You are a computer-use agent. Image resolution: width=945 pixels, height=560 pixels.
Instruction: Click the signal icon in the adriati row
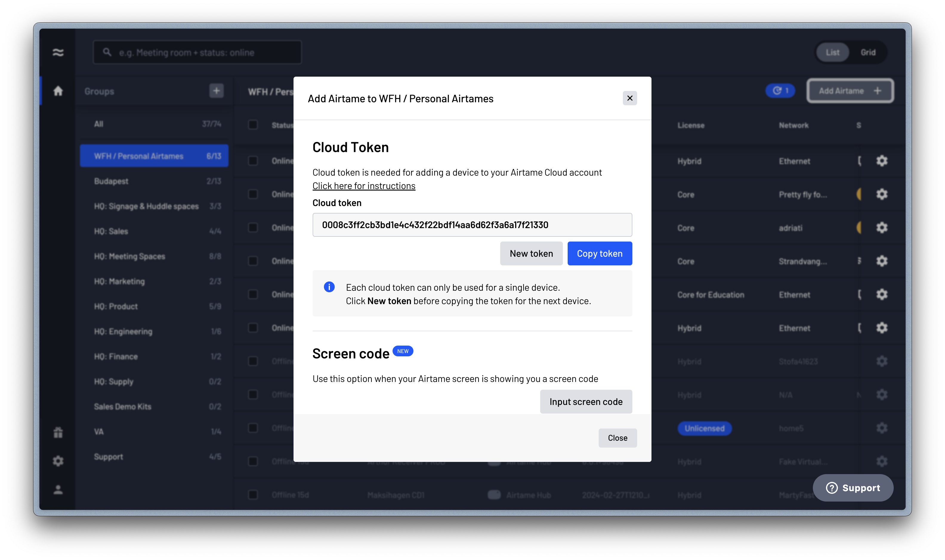tap(859, 228)
